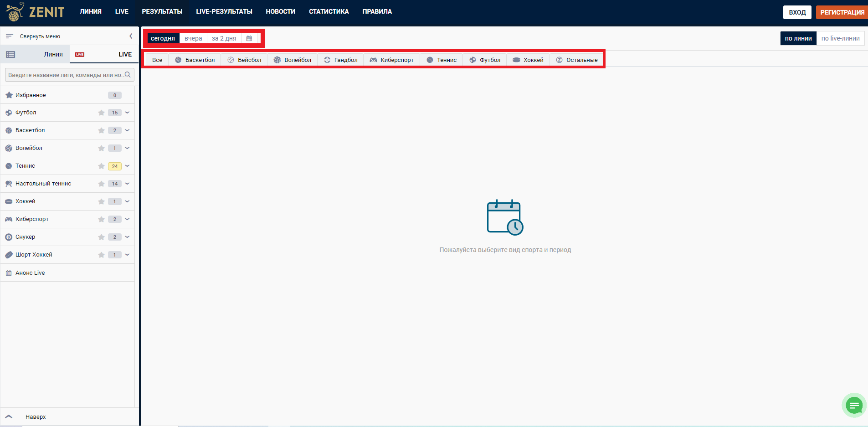Viewport: 868px width, 427px height.
Task: Click the РЕГИСТРАЦИЯ button
Action: (x=842, y=12)
